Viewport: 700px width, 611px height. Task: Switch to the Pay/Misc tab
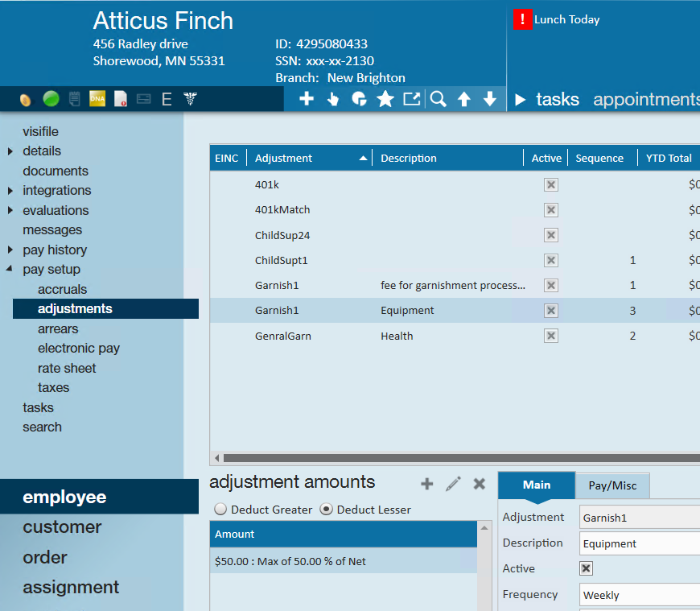(x=612, y=485)
